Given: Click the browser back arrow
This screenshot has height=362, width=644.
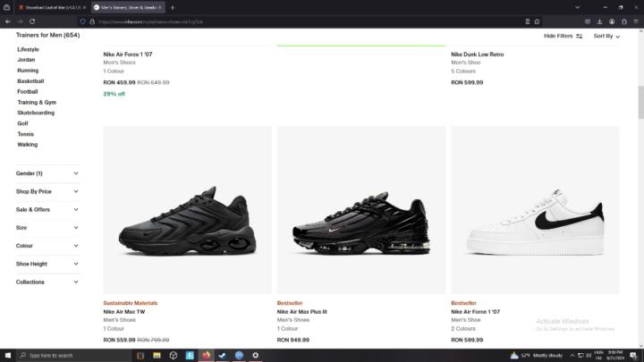Looking at the screenshot, I should pyautogui.click(x=8, y=21).
